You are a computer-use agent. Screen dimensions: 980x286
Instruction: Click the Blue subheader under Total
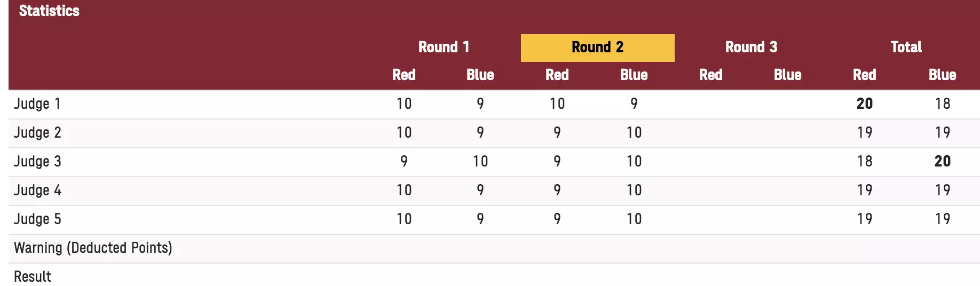942,75
